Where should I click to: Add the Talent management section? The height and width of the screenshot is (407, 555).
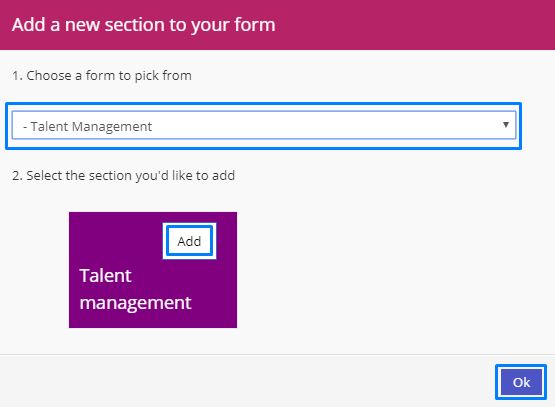click(189, 241)
